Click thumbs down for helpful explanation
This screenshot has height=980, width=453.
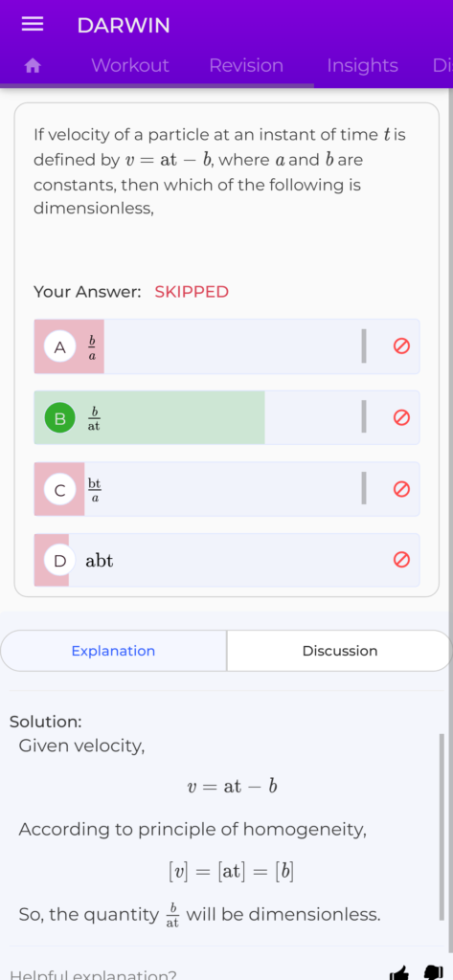[x=433, y=972]
